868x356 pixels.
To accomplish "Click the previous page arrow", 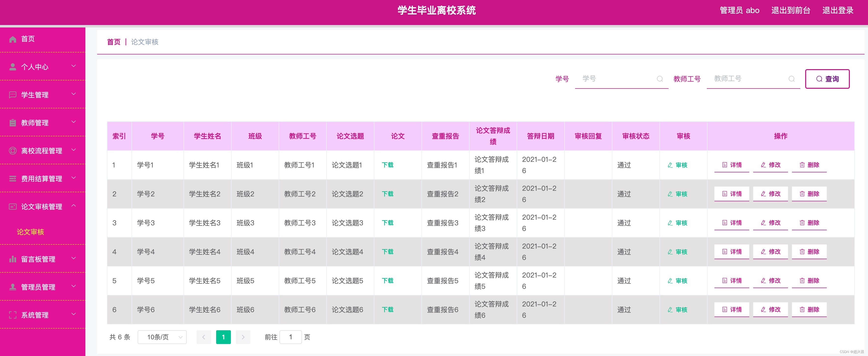I will 204,337.
